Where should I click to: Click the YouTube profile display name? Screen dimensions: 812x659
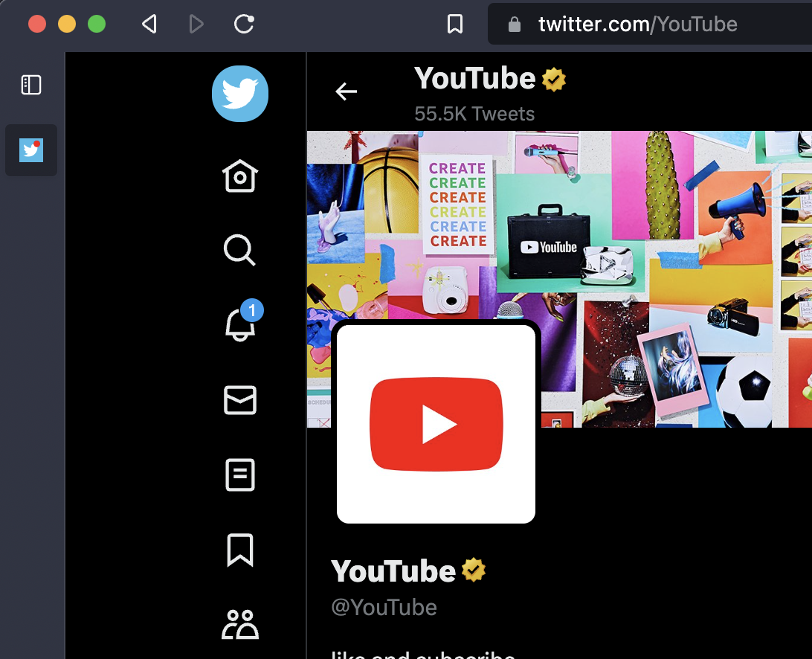[x=393, y=571]
